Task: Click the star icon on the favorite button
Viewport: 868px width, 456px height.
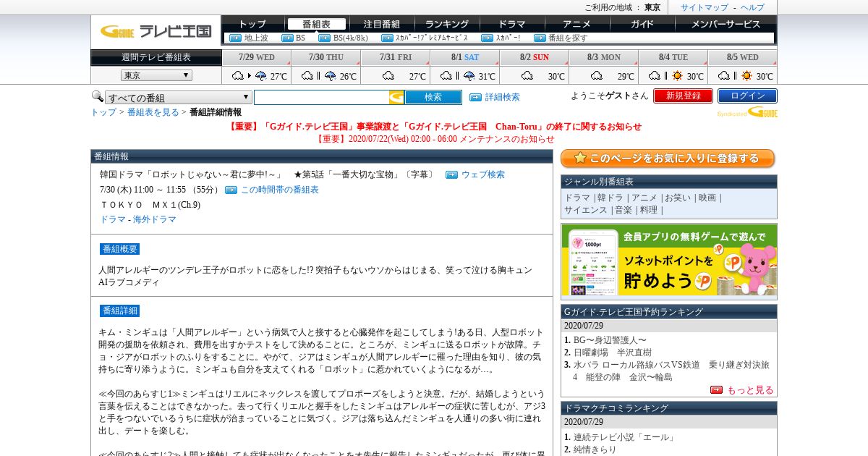Action: (579, 158)
